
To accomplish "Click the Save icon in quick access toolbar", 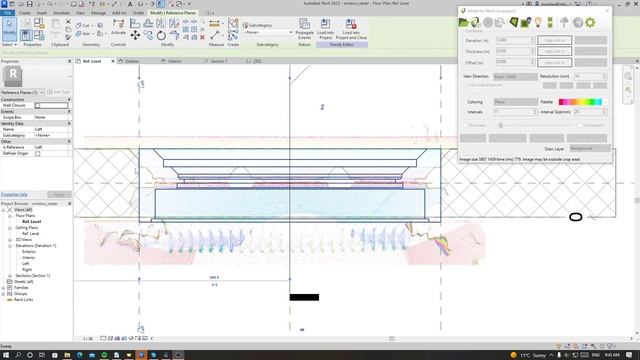I will tap(29, 4).
